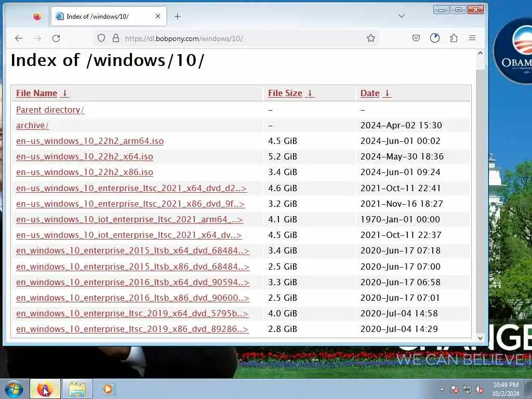Click the network status tray icon
The image size is (532, 399).
coord(467,389)
